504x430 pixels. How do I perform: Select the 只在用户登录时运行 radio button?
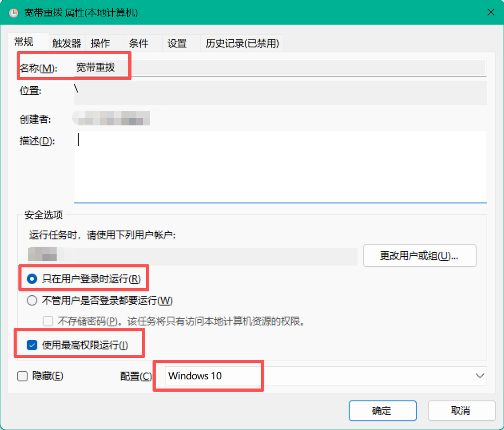[x=32, y=279]
